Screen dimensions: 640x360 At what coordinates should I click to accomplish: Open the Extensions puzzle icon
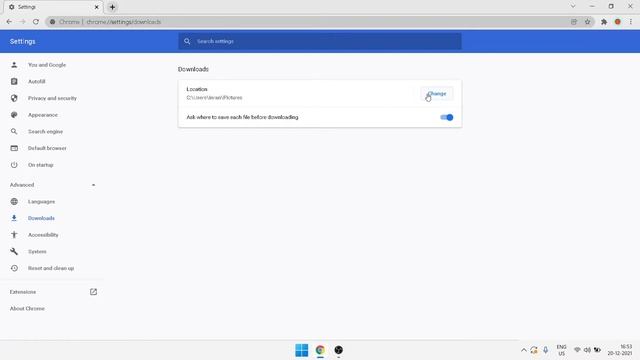[x=604, y=22]
